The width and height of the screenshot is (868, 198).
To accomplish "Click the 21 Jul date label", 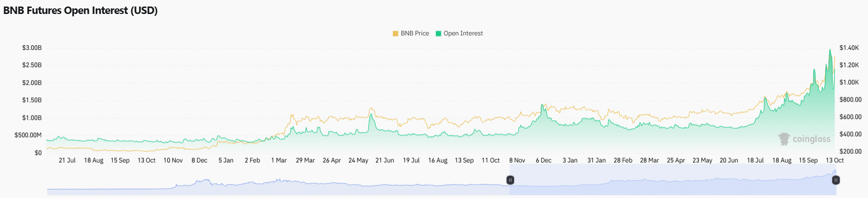I will (67, 160).
